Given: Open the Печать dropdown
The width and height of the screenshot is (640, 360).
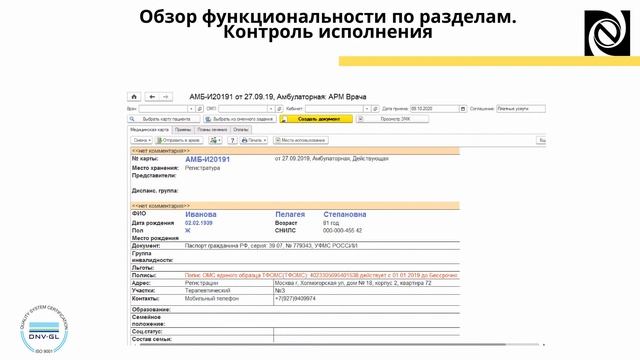Looking at the screenshot, I should click(254, 140).
